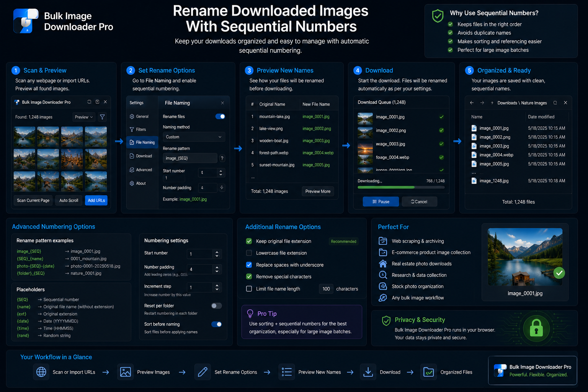This screenshot has width=588, height=392.
Task: Click the file icon of image_0004.webp
Action: (474, 155)
